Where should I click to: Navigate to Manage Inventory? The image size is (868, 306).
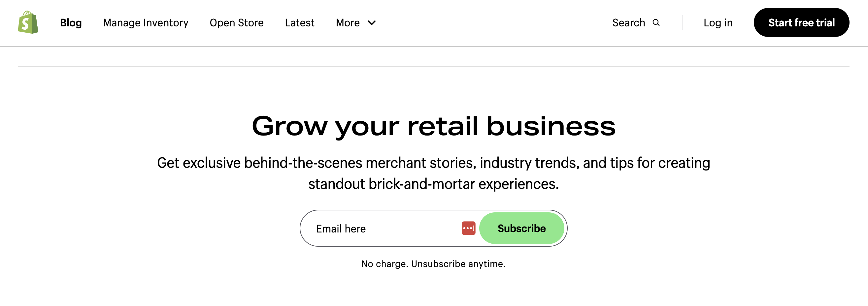tap(146, 23)
